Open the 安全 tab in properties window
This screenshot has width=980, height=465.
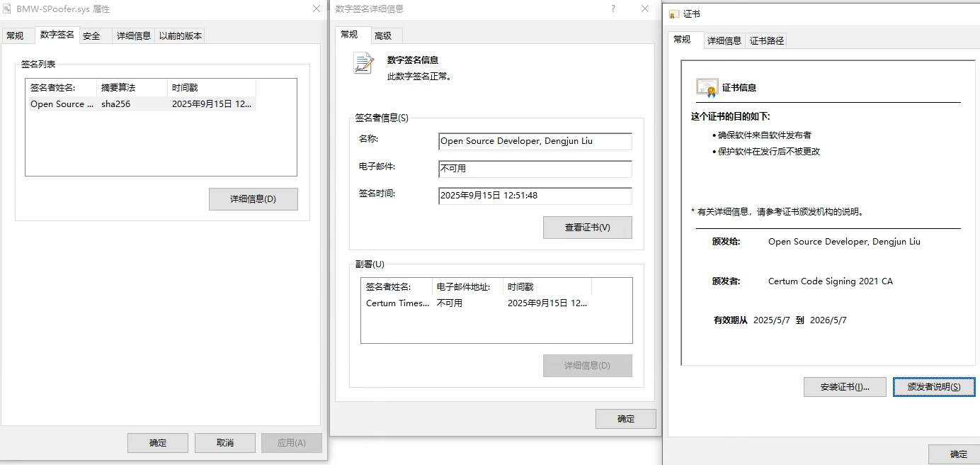91,35
